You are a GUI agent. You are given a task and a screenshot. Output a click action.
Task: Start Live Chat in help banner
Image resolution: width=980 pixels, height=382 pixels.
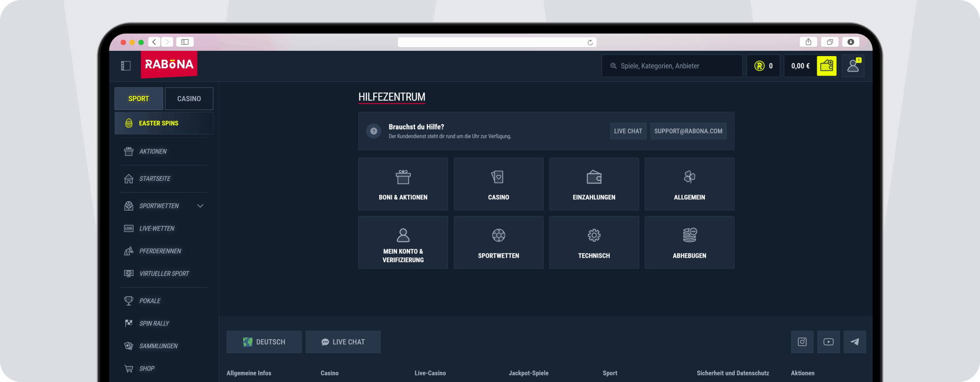point(628,131)
